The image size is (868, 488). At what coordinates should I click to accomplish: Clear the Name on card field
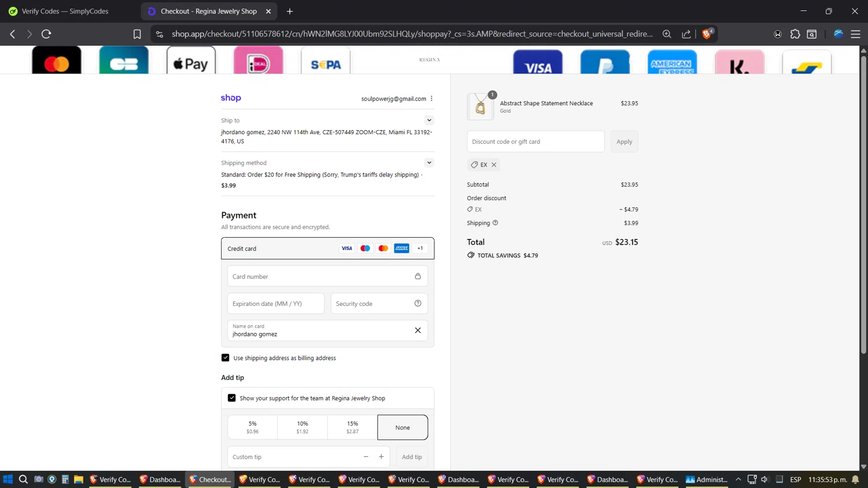[x=418, y=330]
